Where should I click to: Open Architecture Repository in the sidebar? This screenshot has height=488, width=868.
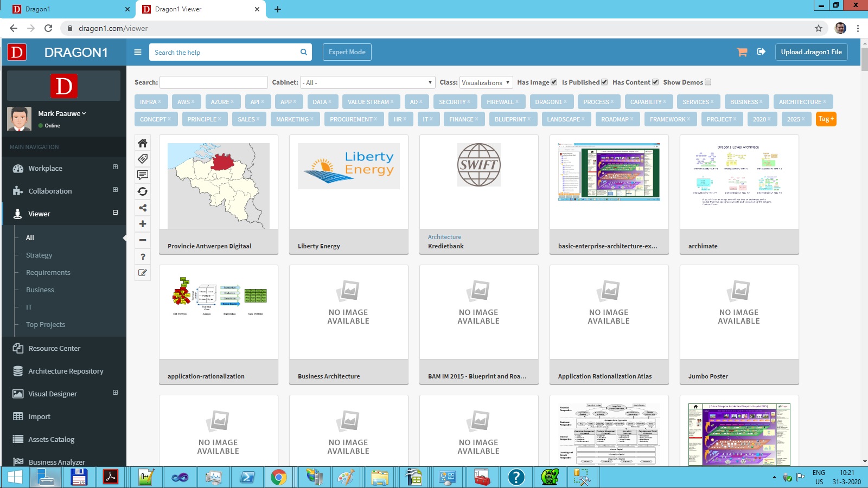pos(66,371)
